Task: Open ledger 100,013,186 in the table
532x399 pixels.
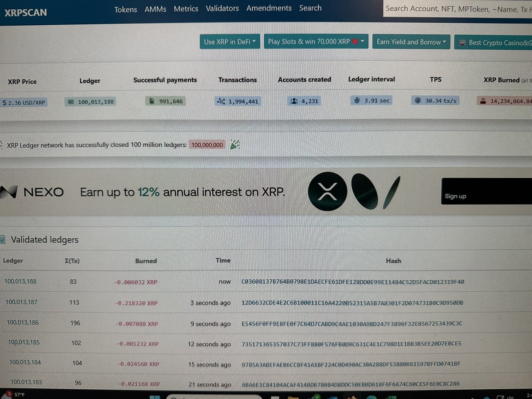Action: pos(23,322)
